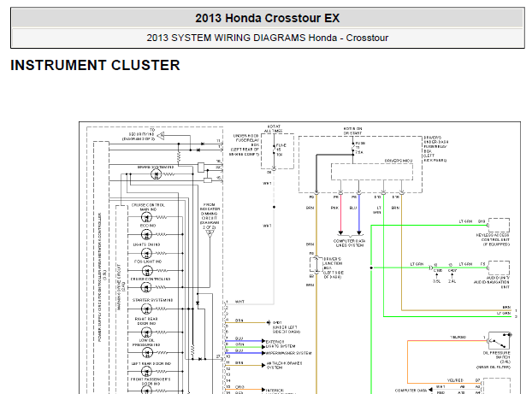Click "2013 SYSTEM WIRING DIAGRAMS Honda - Crosstour" subtitle
The width and height of the screenshot is (532, 394).
click(x=268, y=38)
